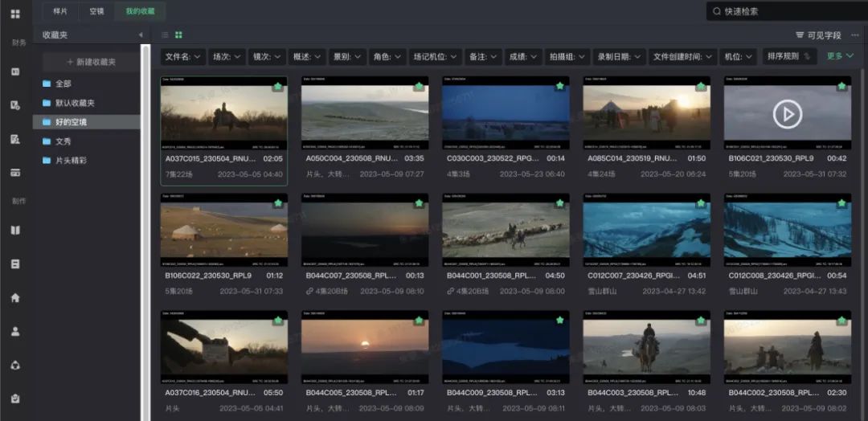Unfavorite the star on A037C015 clip
The image size is (868, 421).
[x=278, y=86]
